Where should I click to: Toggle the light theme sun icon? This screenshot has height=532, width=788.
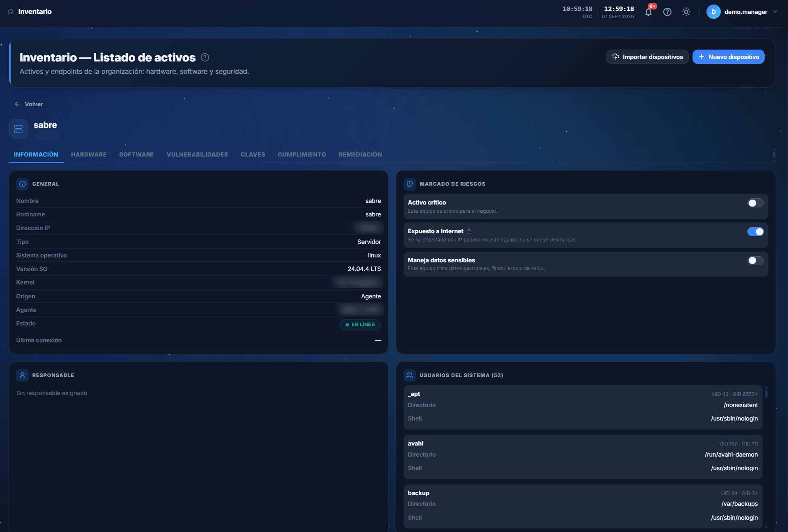(686, 12)
